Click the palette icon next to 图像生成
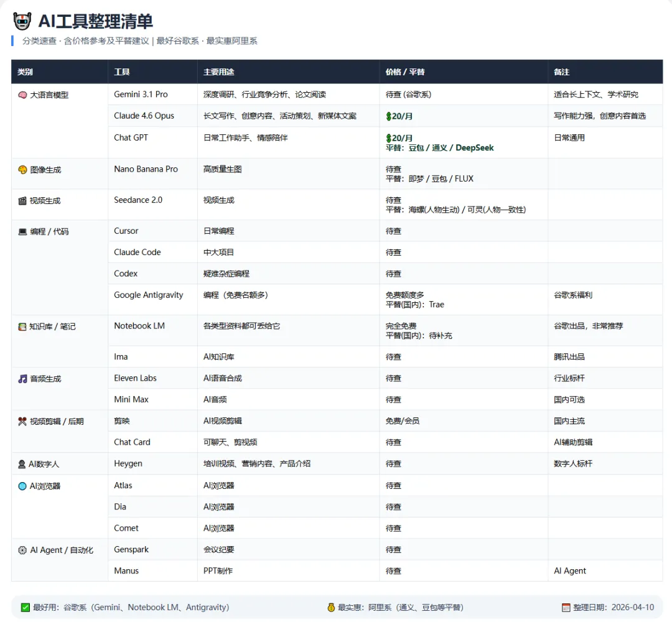 (x=22, y=170)
